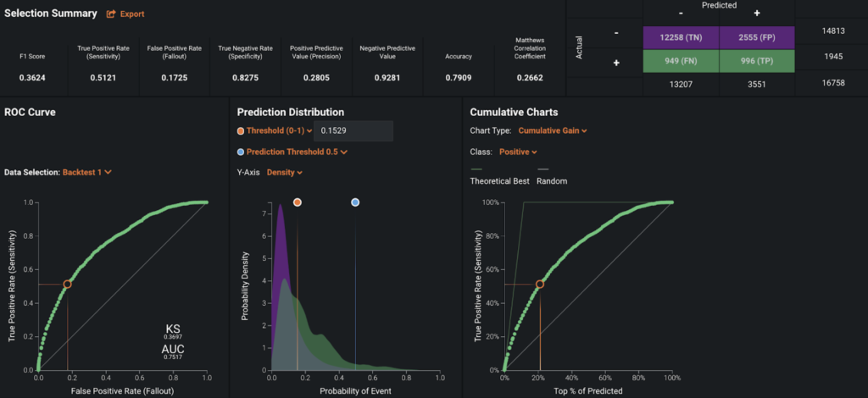868x398 pixels.
Task: Click the AUC statistic label
Action: tap(173, 350)
